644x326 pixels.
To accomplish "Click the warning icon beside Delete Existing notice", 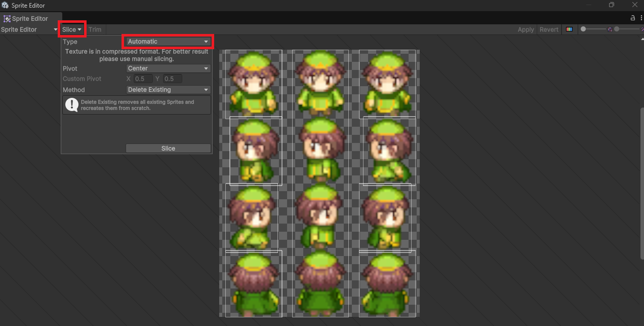I will point(71,105).
